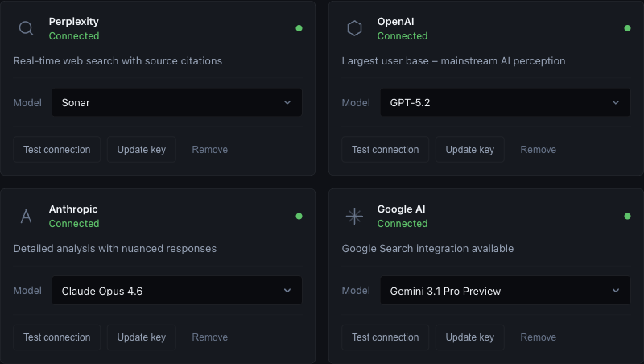Image resolution: width=644 pixels, height=364 pixels.
Task: Click Anthropic's green status dot
Action: tap(299, 216)
